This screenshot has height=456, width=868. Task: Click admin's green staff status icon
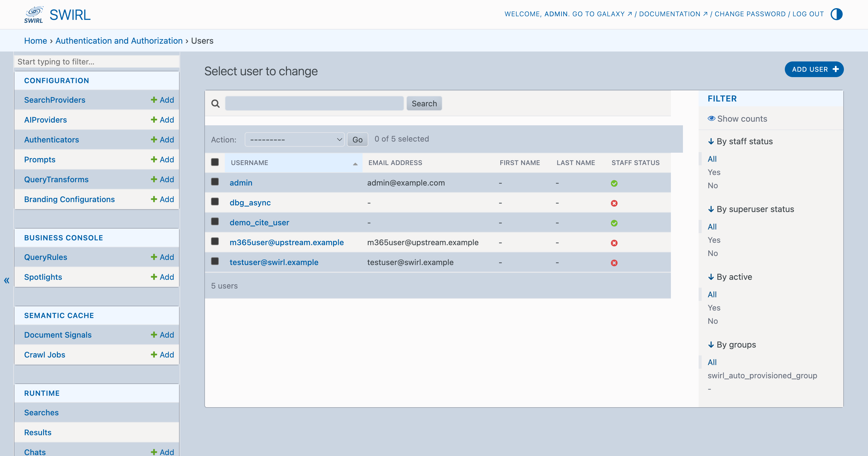point(614,183)
